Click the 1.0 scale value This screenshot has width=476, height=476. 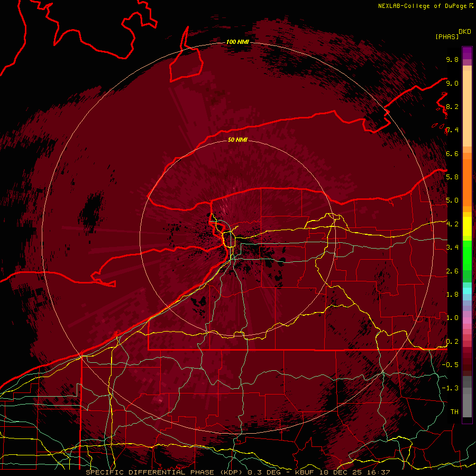point(452,317)
